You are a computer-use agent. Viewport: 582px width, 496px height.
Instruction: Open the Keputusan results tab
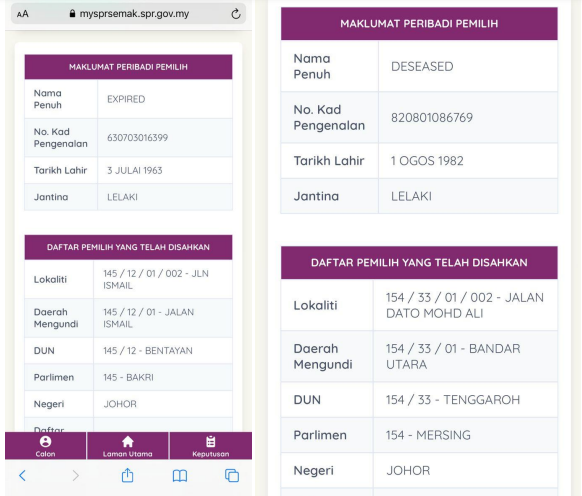[211, 446]
